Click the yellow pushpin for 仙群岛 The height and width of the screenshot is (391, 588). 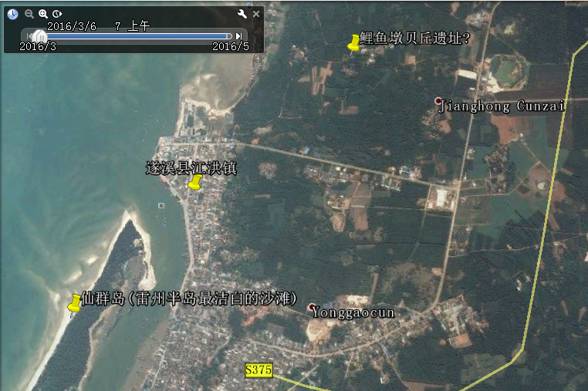74,303
